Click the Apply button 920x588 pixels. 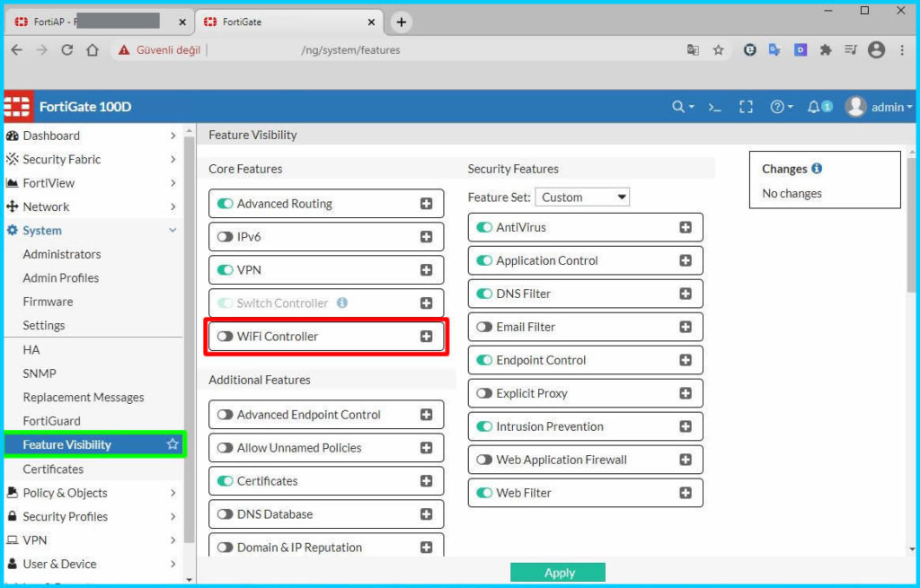pyautogui.click(x=557, y=572)
